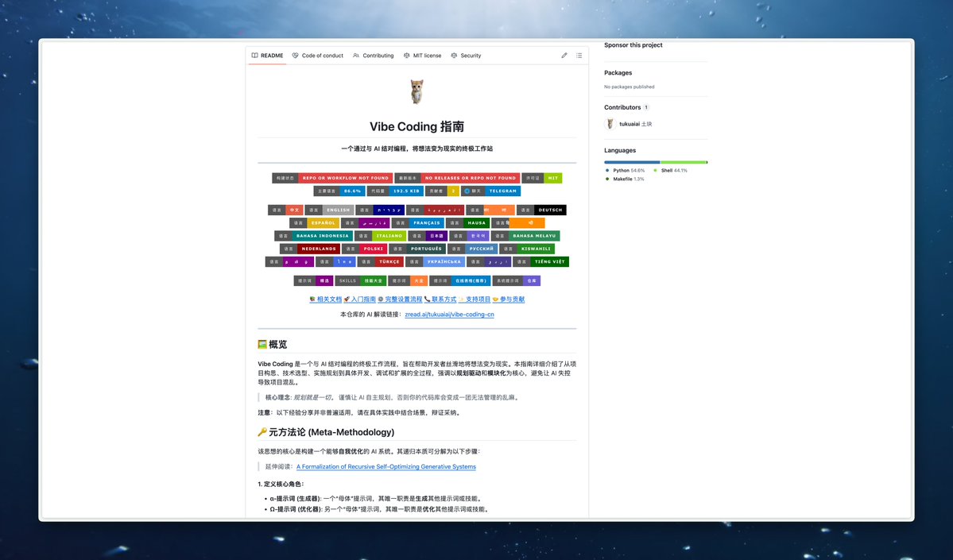Select the Español language badge
Screen dimensions: 953x560
click(314, 223)
